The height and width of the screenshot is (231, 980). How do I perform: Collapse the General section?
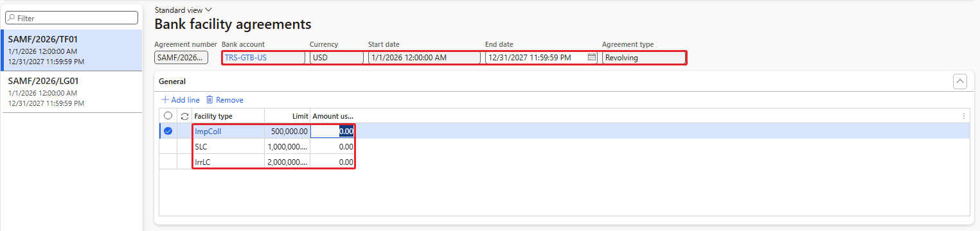pos(960,81)
